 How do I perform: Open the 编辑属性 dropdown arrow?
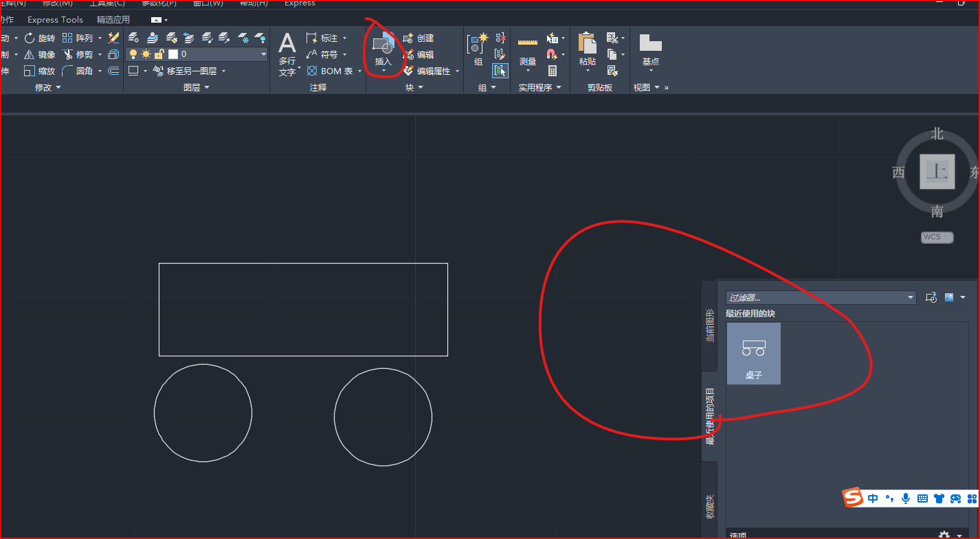[x=457, y=71]
